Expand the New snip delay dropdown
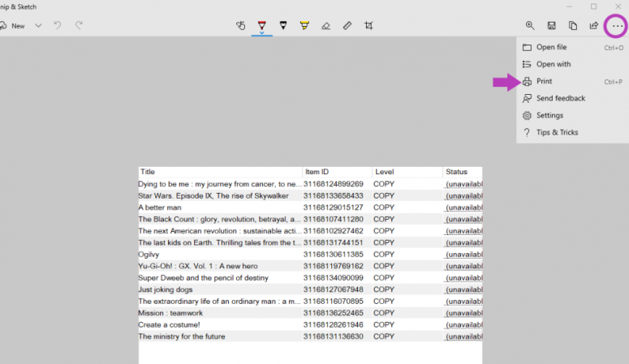Viewport: 629px width, 364px height. [x=38, y=26]
